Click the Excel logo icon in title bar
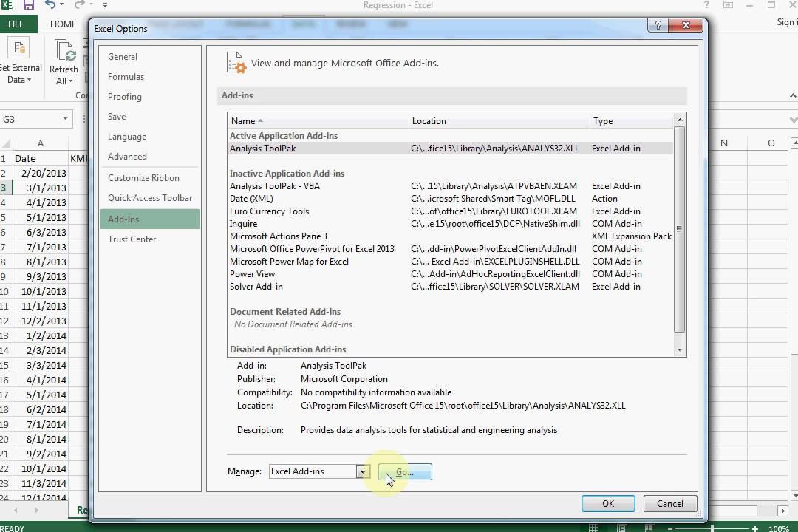Viewport: 798px width, 532px height. pos(7,4)
